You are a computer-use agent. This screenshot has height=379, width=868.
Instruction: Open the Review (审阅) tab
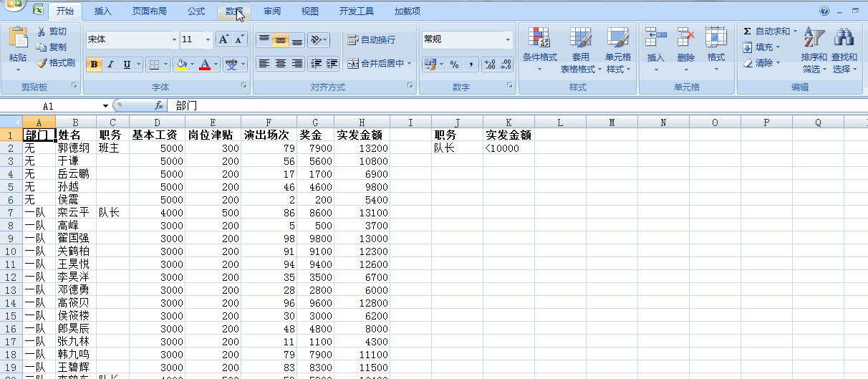tap(272, 11)
